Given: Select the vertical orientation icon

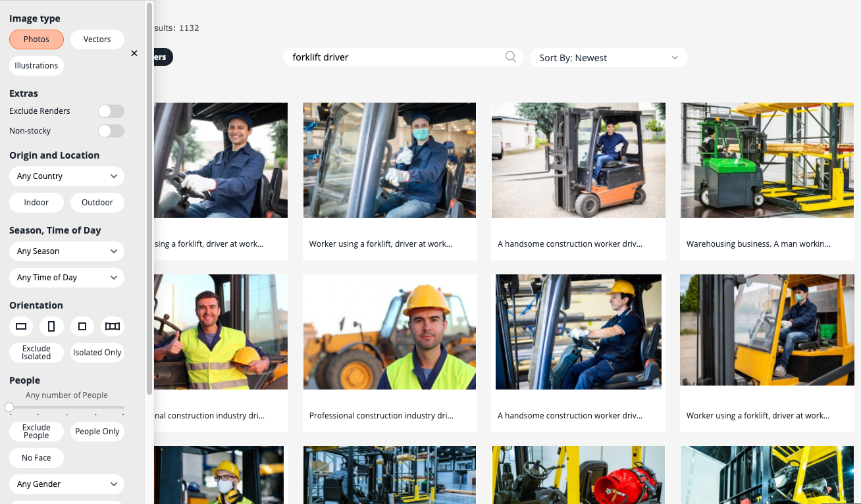Looking at the screenshot, I should click(51, 326).
